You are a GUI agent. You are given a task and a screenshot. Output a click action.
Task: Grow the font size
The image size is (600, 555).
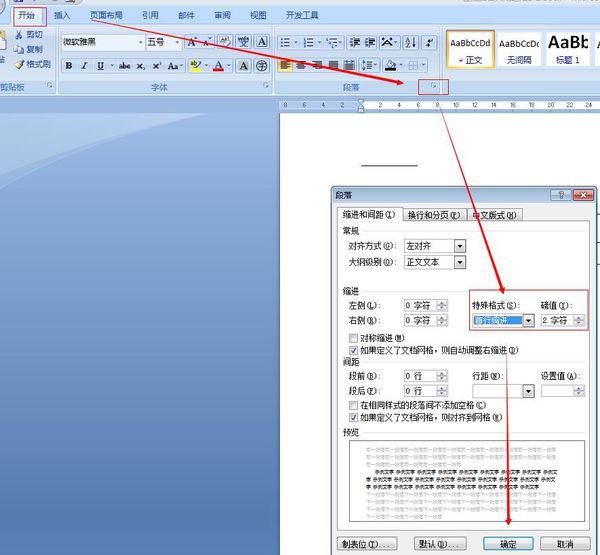pyautogui.click(x=192, y=42)
